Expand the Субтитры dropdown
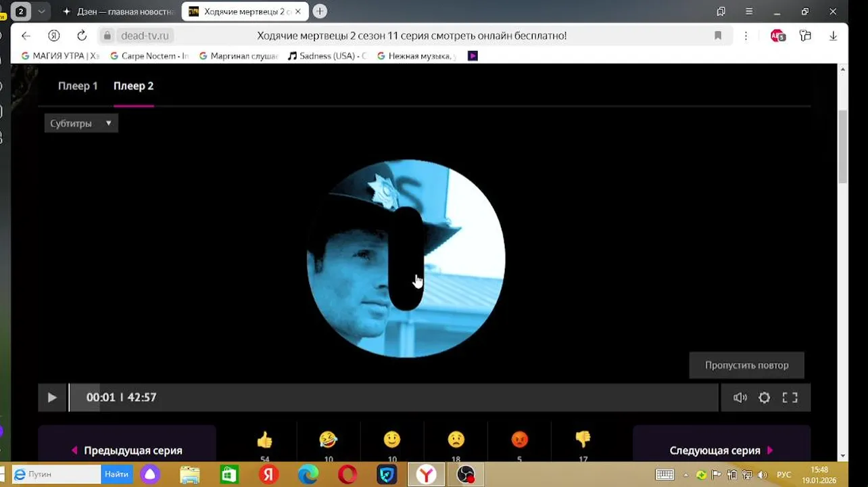Image resolution: width=868 pixels, height=487 pixels. pyautogui.click(x=81, y=123)
